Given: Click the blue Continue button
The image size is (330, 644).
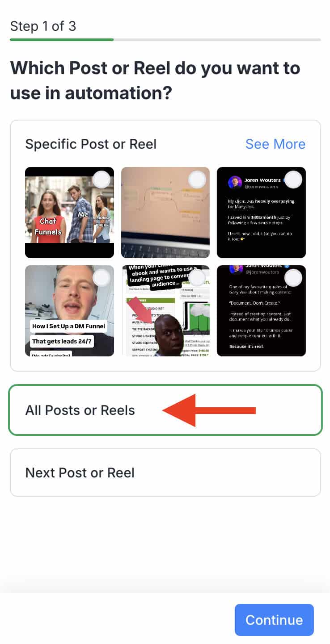Looking at the screenshot, I should (274, 620).
